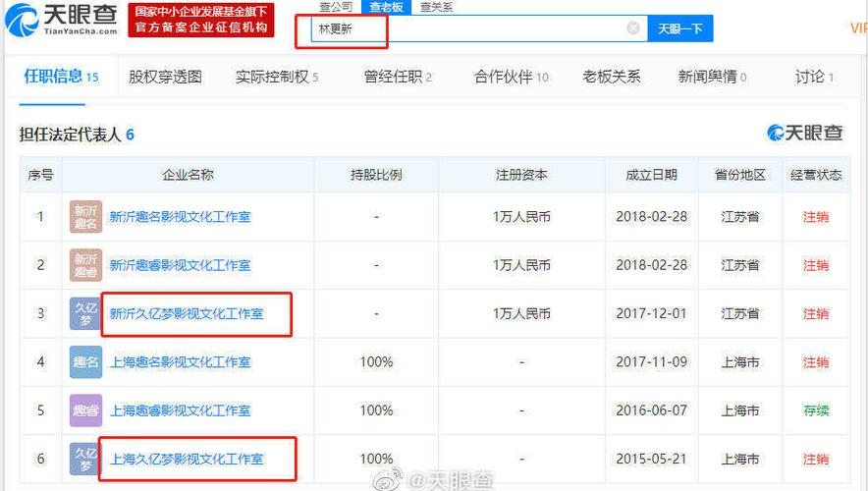Open the 老板关系 tab
The width and height of the screenshot is (868, 491).
[612, 77]
